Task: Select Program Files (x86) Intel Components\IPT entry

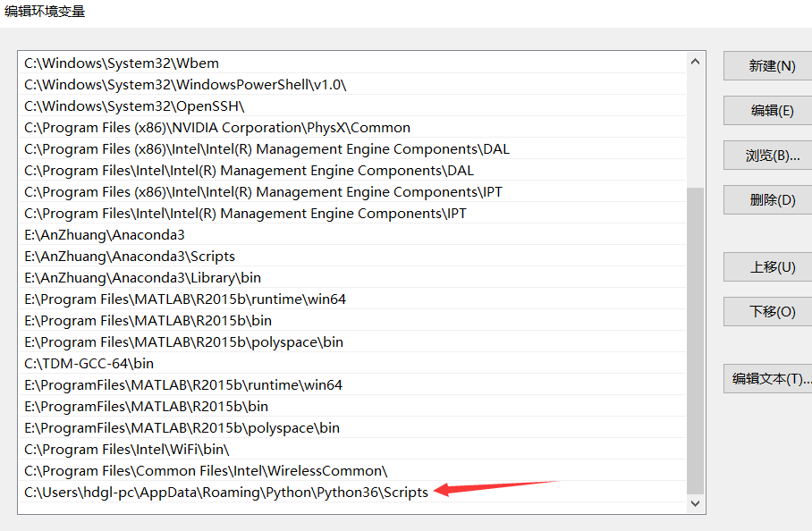Action: point(352,192)
